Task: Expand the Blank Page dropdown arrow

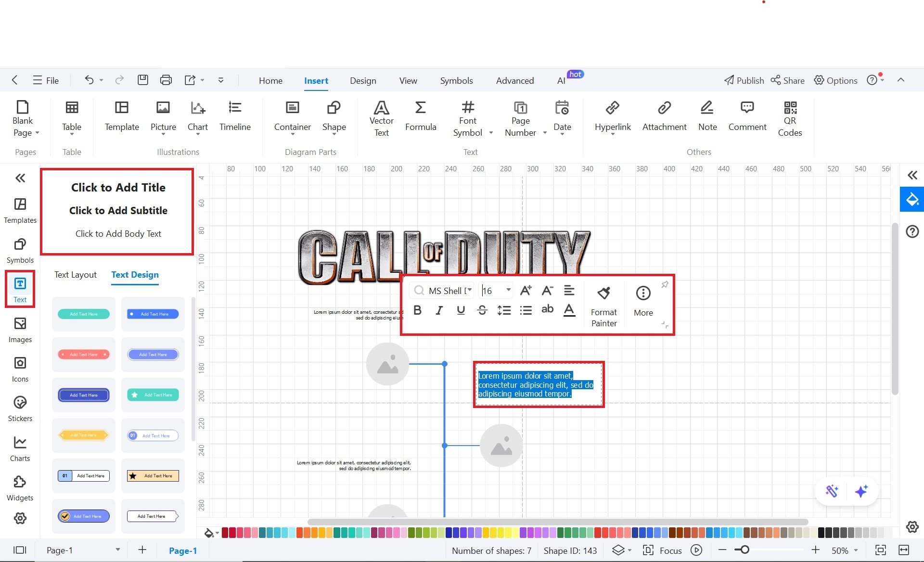Action: (x=37, y=133)
